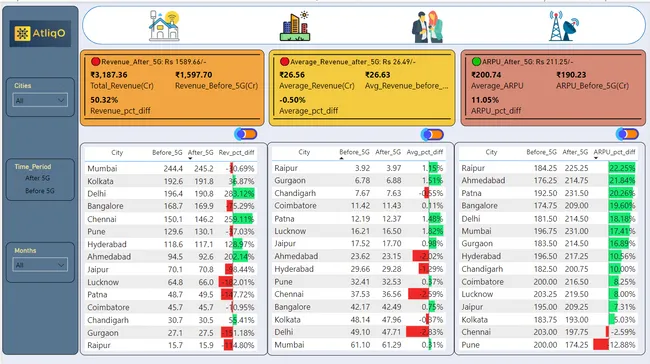
Task: Select Bangalore in the revenue table
Action: [x=105, y=206]
